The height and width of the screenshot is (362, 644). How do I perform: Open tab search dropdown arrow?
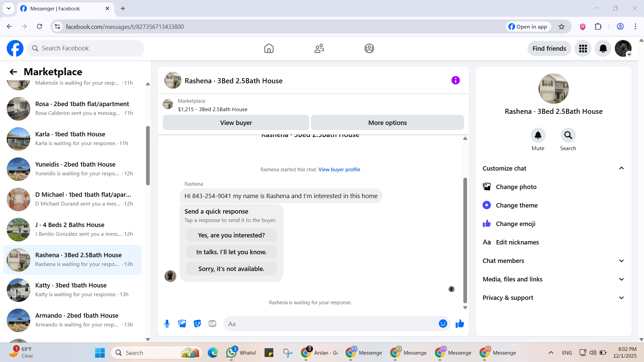click(9, 8)
